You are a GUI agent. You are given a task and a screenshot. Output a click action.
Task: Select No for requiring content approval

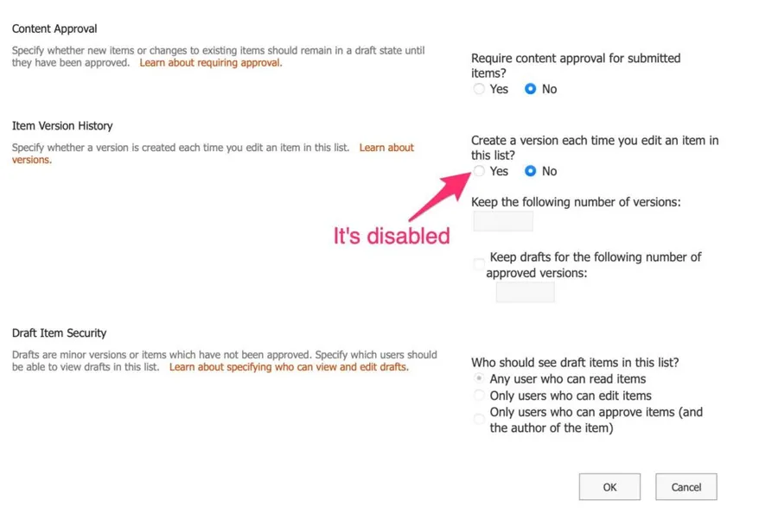pyautogui.click(x=531, y=89)
